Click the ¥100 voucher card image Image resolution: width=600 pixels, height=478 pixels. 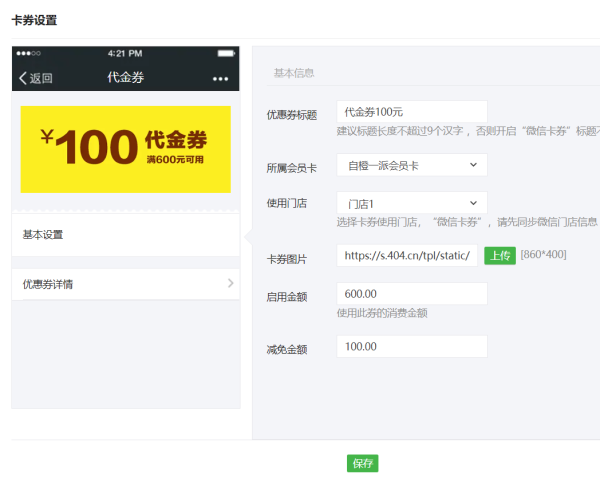(126, 149)
